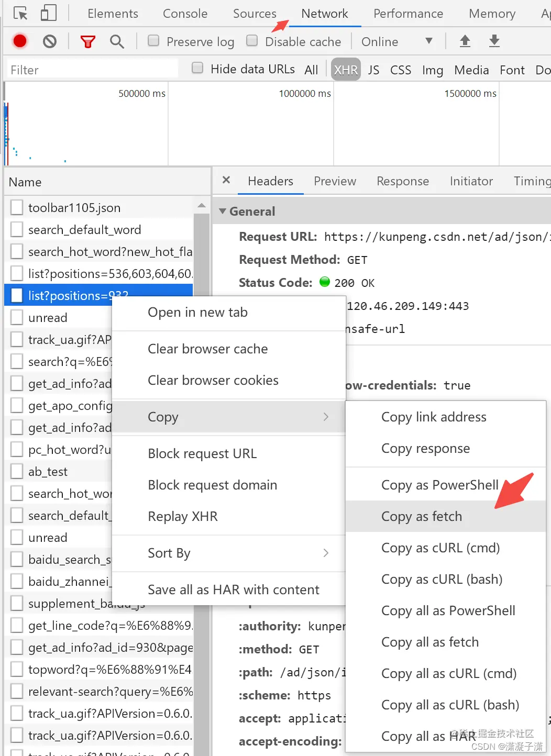Close the request details panel
This screenshot has height=756, width=551.
226,180
